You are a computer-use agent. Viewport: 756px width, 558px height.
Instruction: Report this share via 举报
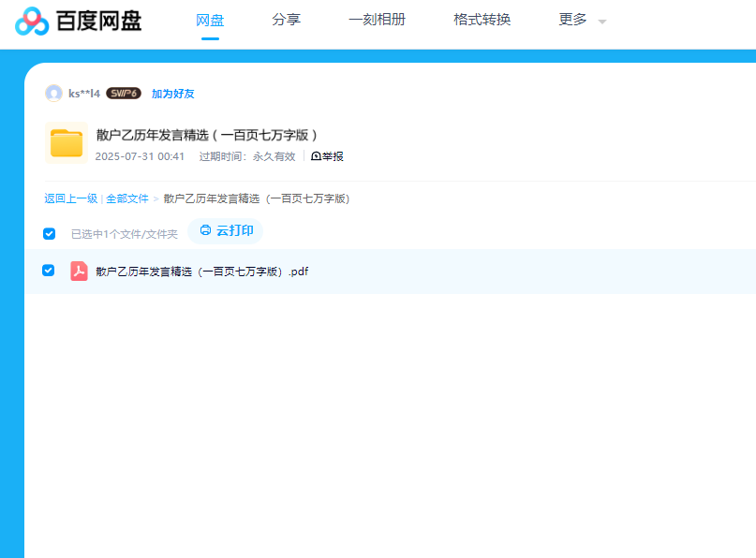tap(327, 156)
